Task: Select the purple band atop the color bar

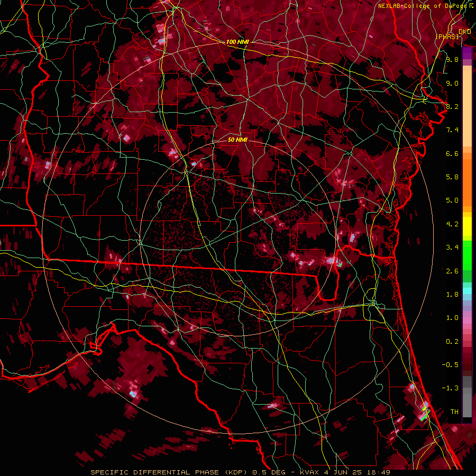Action: point(467,53)
